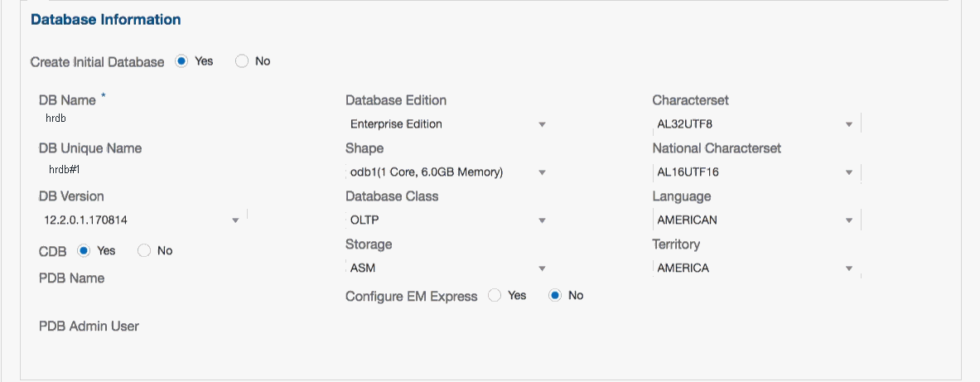Choose Yes for CDB option
Screen dimensions: 980x382
coord(84,250)
